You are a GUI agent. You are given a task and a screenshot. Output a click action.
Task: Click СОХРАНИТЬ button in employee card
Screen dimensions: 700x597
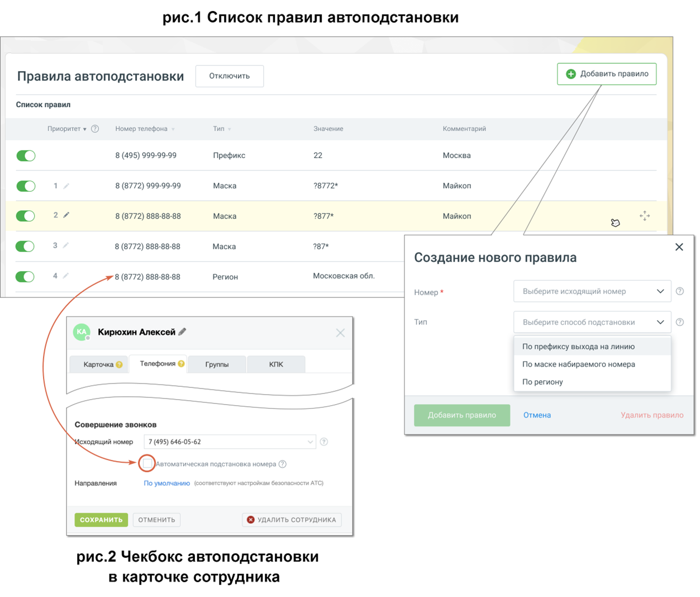[x=101, y=520]
